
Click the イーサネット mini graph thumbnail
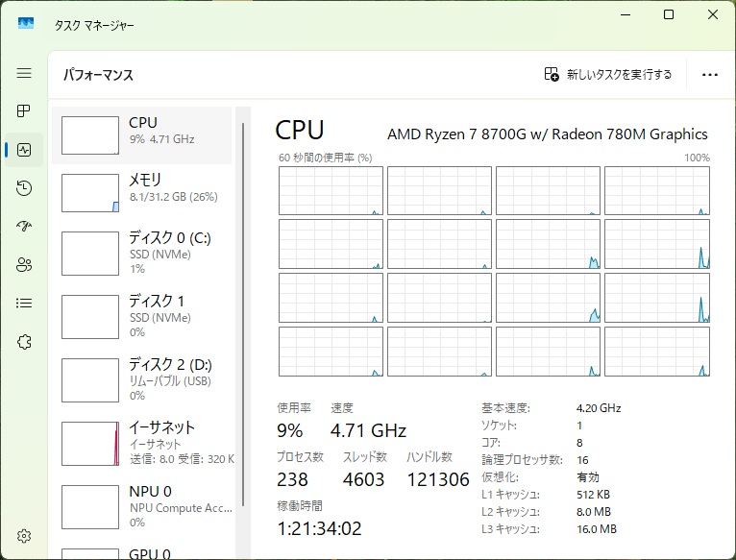pos(90,444)
